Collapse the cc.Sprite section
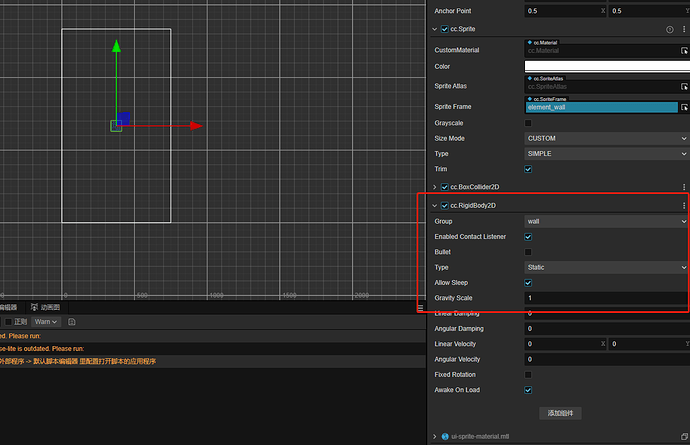Screen dimensions: 690x445 [434, 29]
